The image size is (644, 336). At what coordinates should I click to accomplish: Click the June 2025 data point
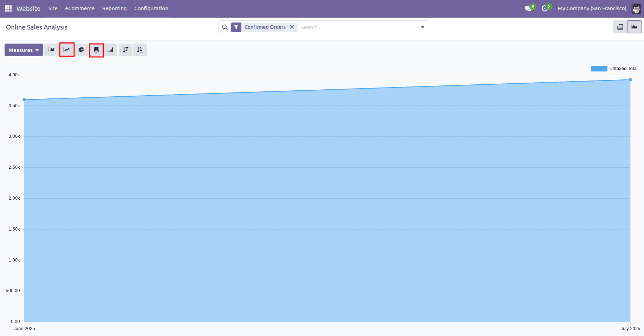pos(24,100)
